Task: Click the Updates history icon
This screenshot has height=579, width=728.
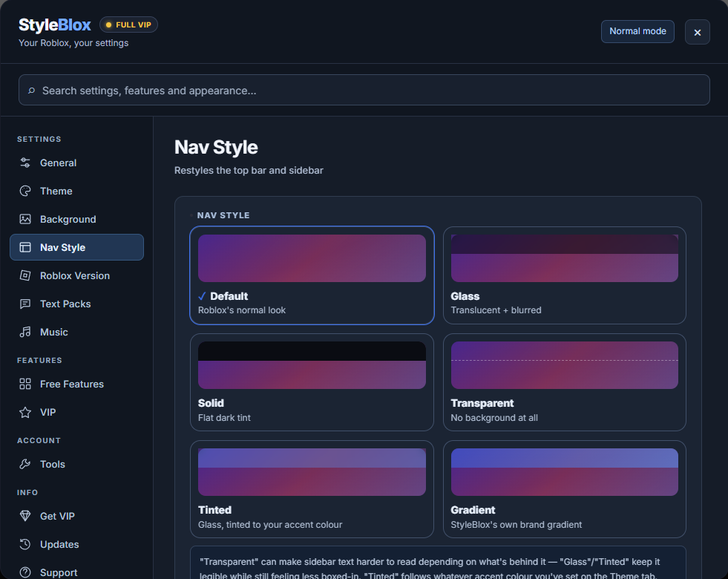Action: (x=25, y=544)
